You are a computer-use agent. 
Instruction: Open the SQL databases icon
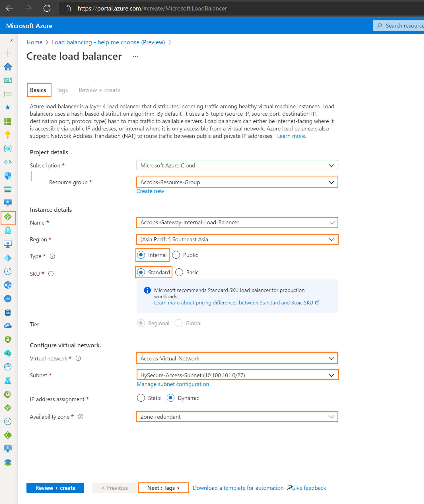[8, 312]
